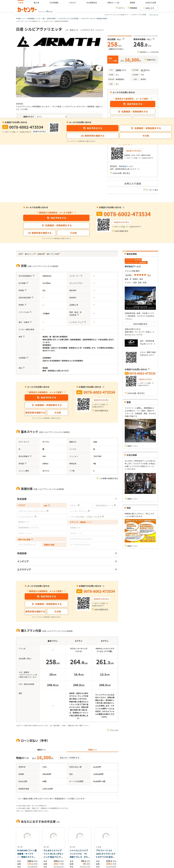Screen dimensions: 174x868
Task: Click the サイトマップ link
Action: pos(154,15)
